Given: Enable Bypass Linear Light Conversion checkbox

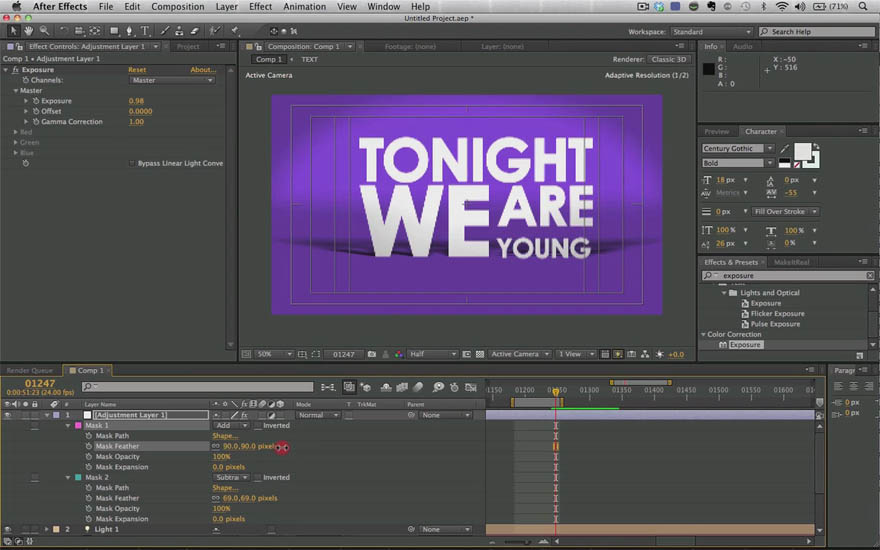Looking at the screenshot, I should tap(132, 163).
